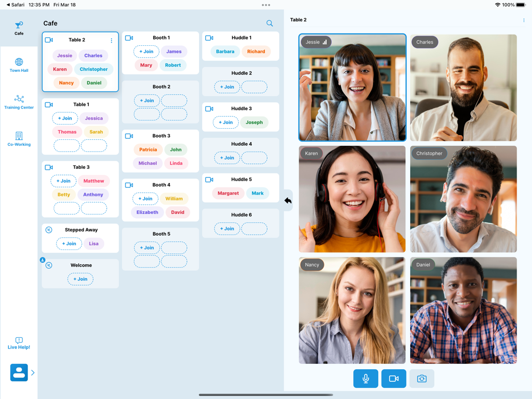Go to the Training Center
532x399 pixels.
point(19,102)
